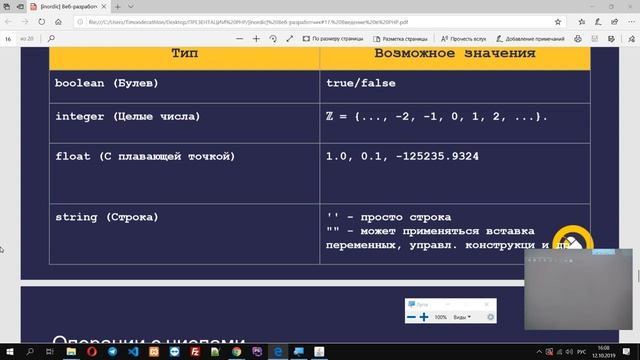Reload the PDF with the refresh icon
The height and width of the screenshot is (360, 640).
pos(42,22)
